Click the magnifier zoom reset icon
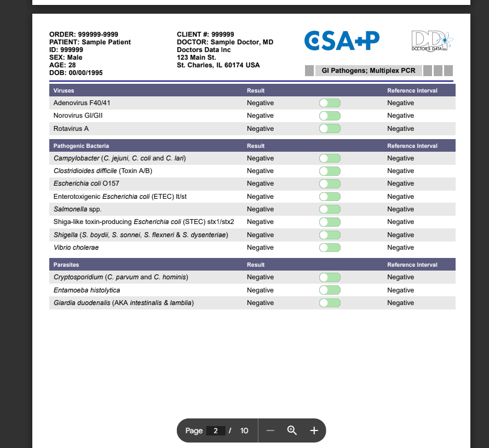Viewport: 489px width, 448px height. pos(292,430)
